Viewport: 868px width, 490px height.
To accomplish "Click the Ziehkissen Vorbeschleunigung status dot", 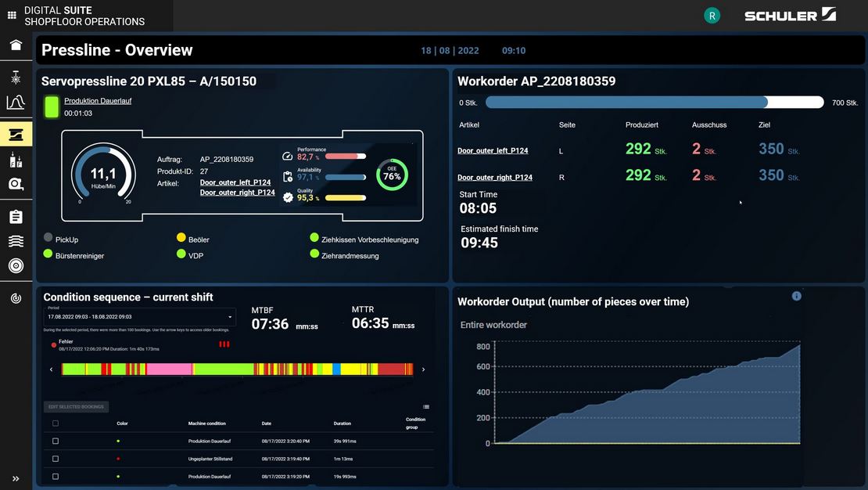I will [x=314, y=237].
